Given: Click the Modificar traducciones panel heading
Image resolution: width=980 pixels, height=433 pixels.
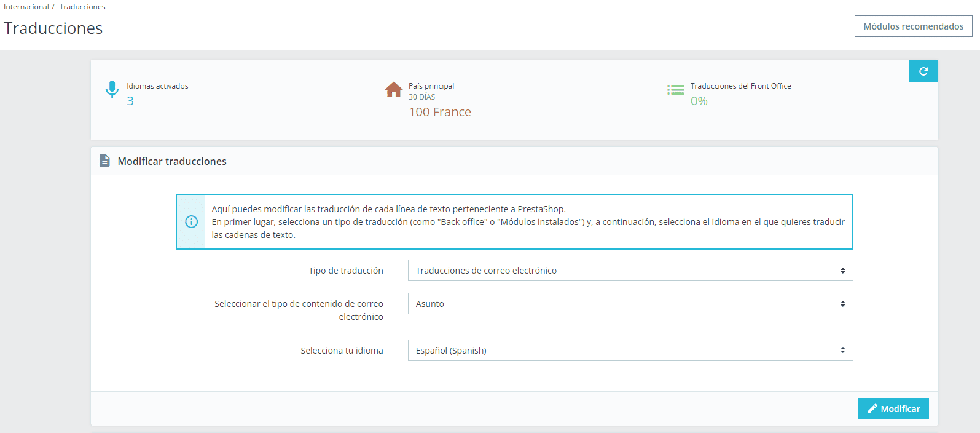Looking at the screenshot, I should [172, 161].
